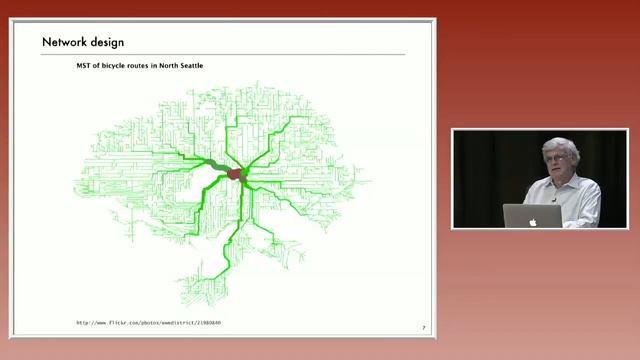Click the 'MST of bicycle routes in North Seattle' caption

click(x=140, y=66)
